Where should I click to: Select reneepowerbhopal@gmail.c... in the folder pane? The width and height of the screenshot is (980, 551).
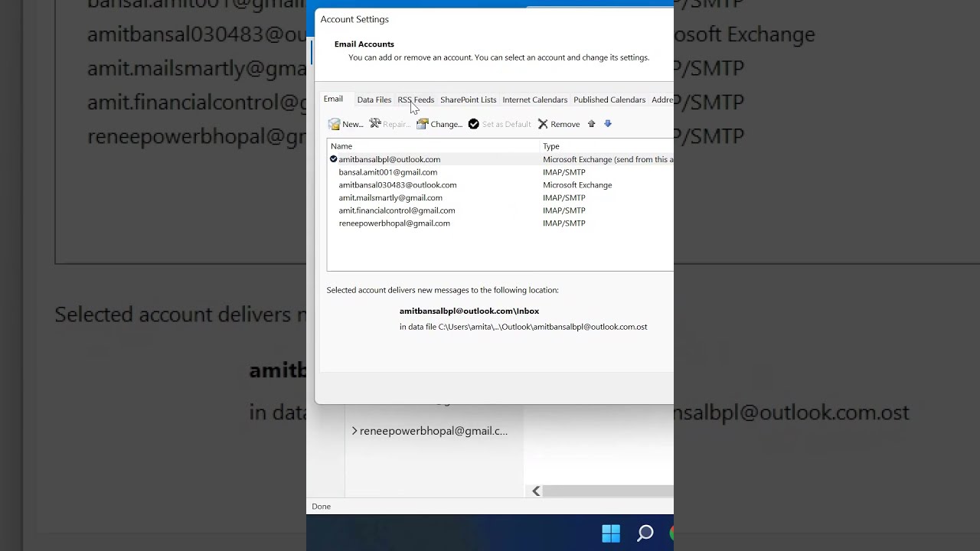pos(433,431)
